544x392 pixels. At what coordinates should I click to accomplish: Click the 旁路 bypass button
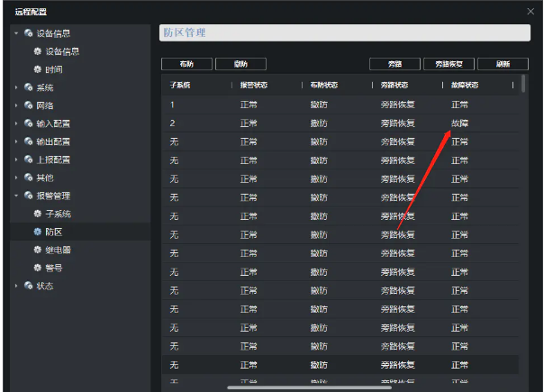point(394,64)
